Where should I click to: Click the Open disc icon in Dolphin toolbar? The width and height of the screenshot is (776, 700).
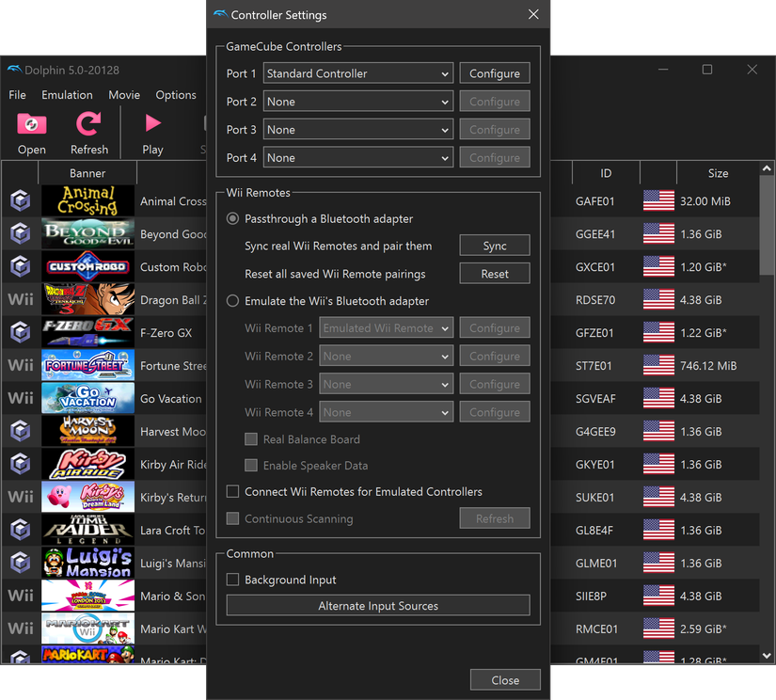tap(32, 124)
